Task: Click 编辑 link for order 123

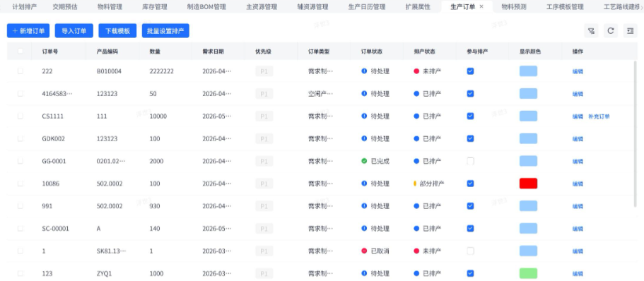Action: (578, 274)
